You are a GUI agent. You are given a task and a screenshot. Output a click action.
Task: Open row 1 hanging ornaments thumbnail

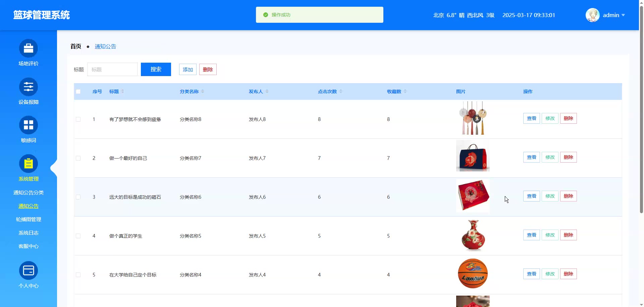473,118
